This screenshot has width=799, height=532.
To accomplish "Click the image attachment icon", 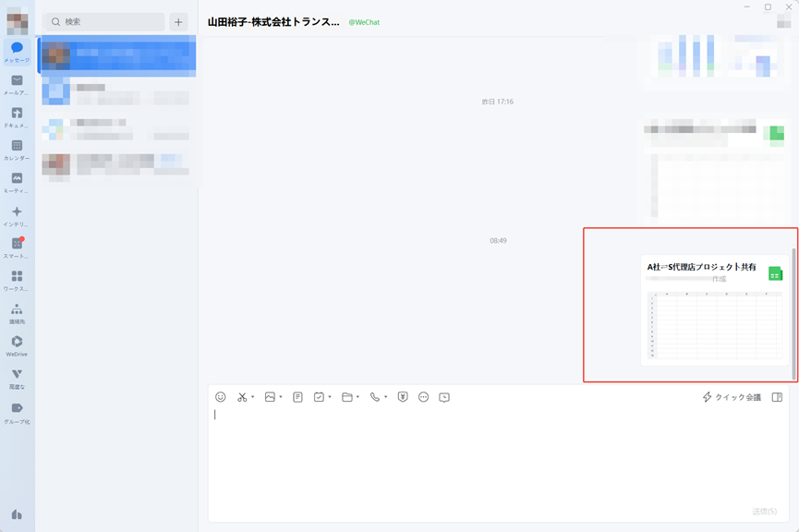I will (270, 397).
